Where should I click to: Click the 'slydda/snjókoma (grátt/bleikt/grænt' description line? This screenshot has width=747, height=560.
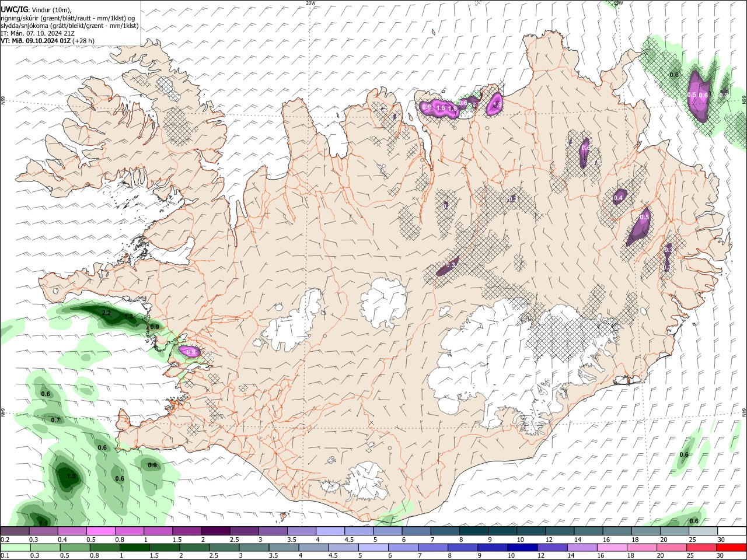69,26
